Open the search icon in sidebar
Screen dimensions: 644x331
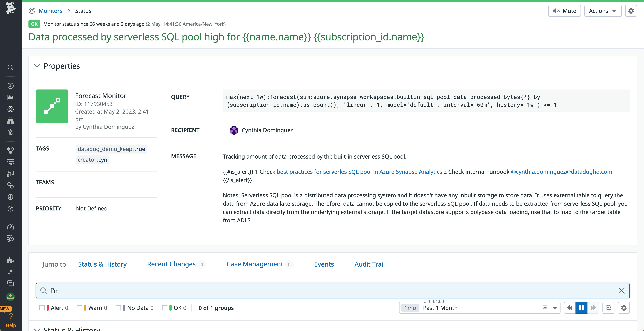(x=10, y=68)
